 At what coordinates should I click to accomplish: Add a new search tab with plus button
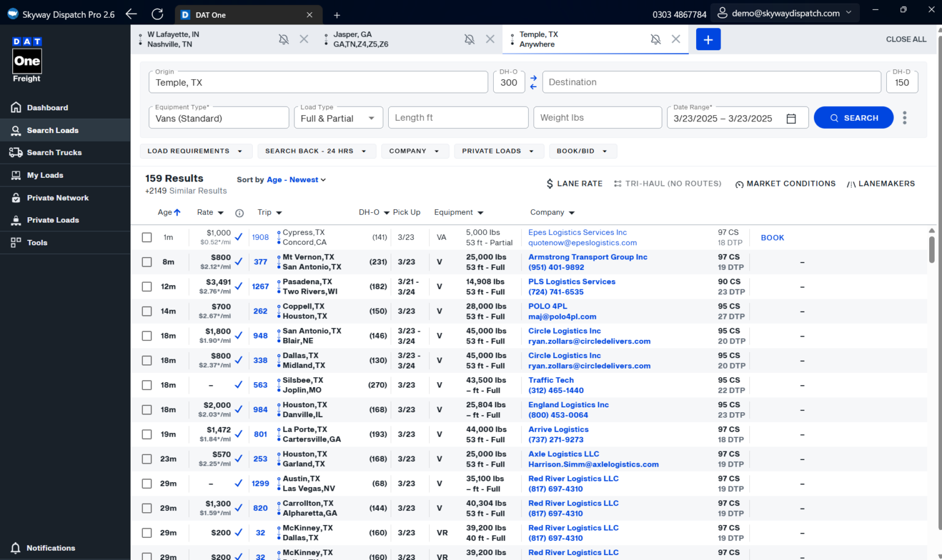coord(708,39)
